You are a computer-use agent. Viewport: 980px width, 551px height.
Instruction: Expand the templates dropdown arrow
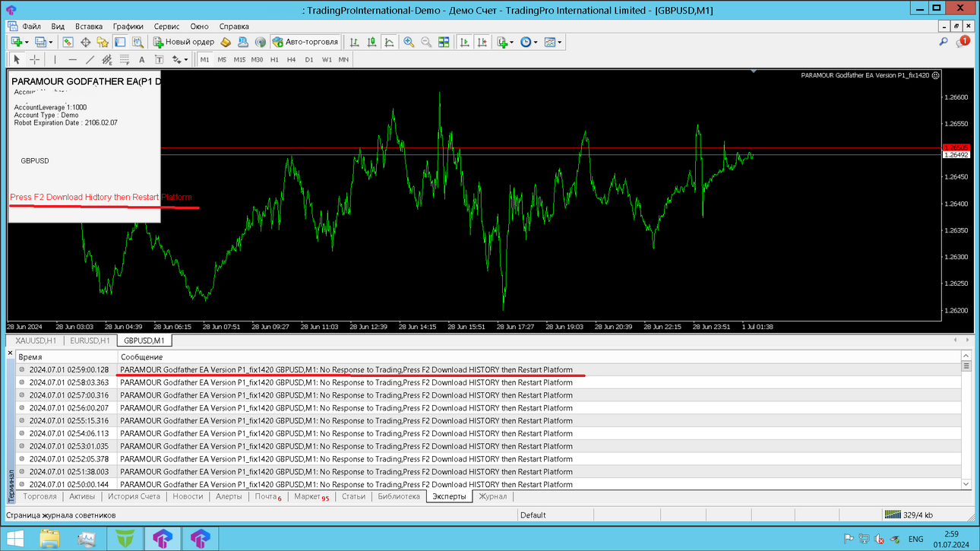(x=560, y=43)
